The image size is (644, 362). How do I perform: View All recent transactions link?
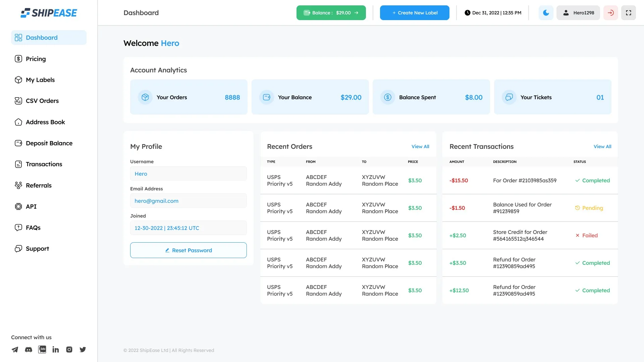point(602,146)
